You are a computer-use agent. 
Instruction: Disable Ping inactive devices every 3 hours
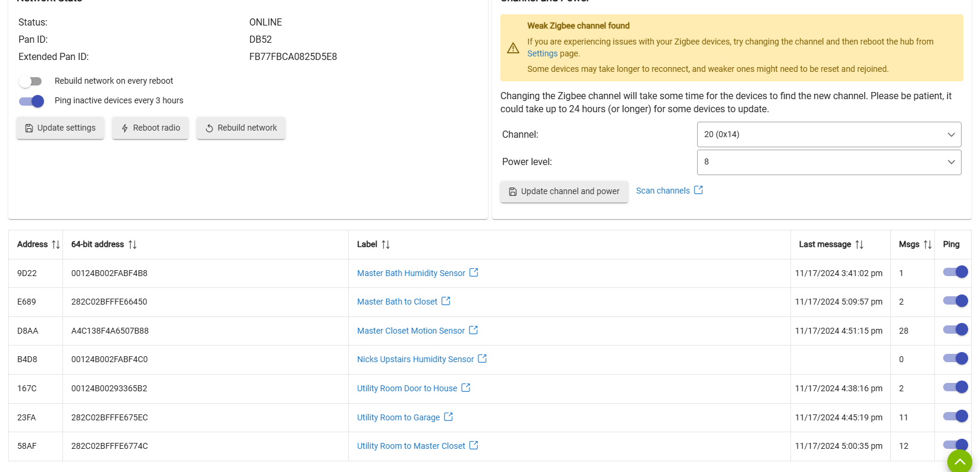(x=31, y=101)
